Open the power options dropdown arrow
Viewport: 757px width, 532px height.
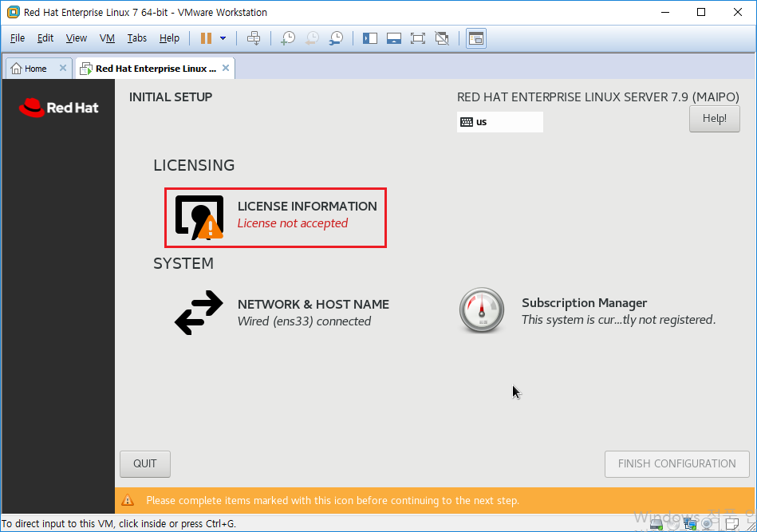223,38
